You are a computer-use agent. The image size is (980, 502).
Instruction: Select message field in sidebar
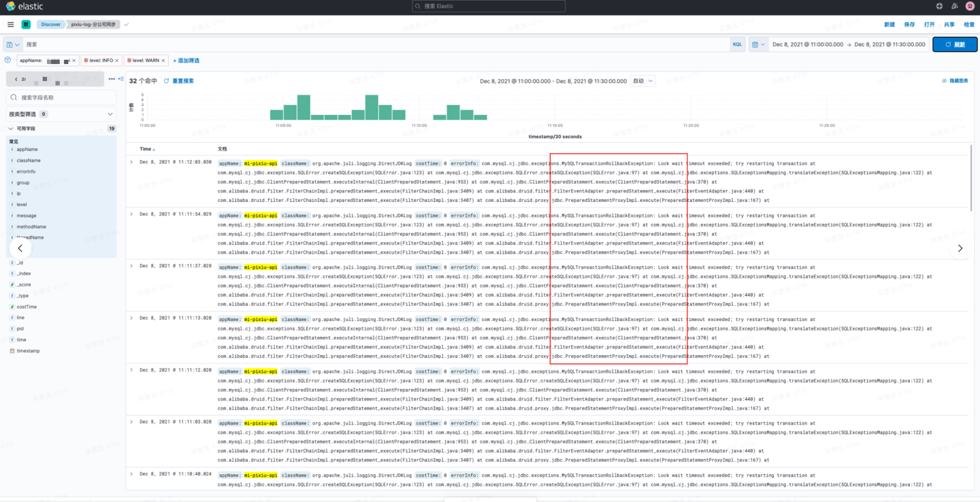tap(27, 216)
